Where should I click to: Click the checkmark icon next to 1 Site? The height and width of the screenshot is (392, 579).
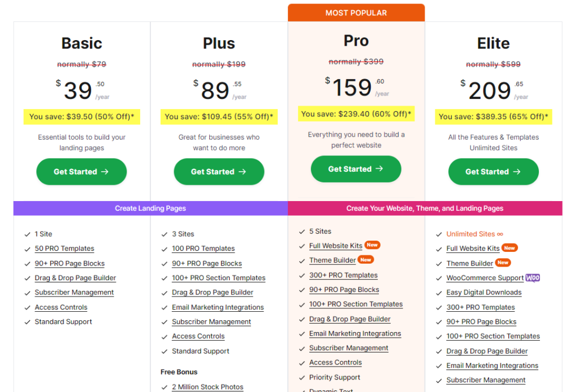[x=28, y=234]
